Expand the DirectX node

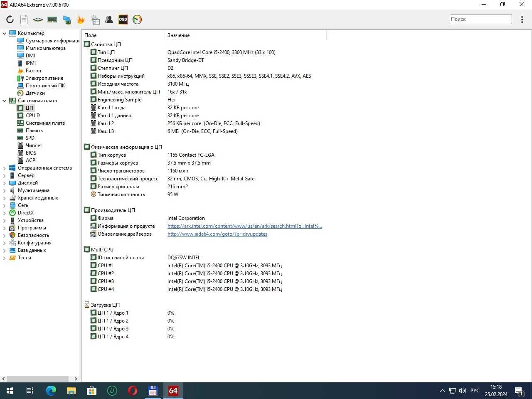tap(5, 213)
